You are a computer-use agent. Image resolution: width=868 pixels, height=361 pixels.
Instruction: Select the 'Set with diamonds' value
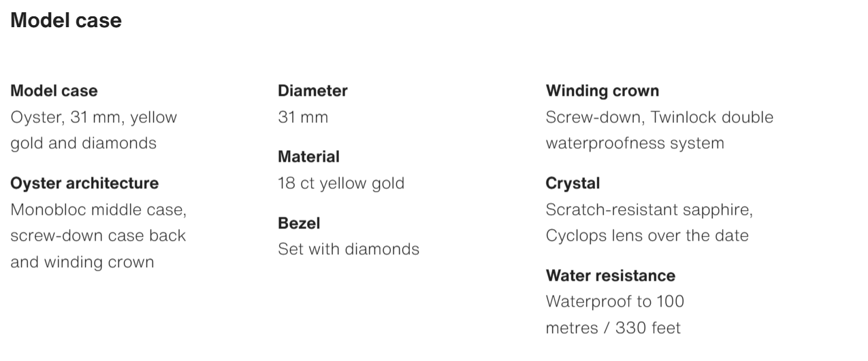coord(349,250)
